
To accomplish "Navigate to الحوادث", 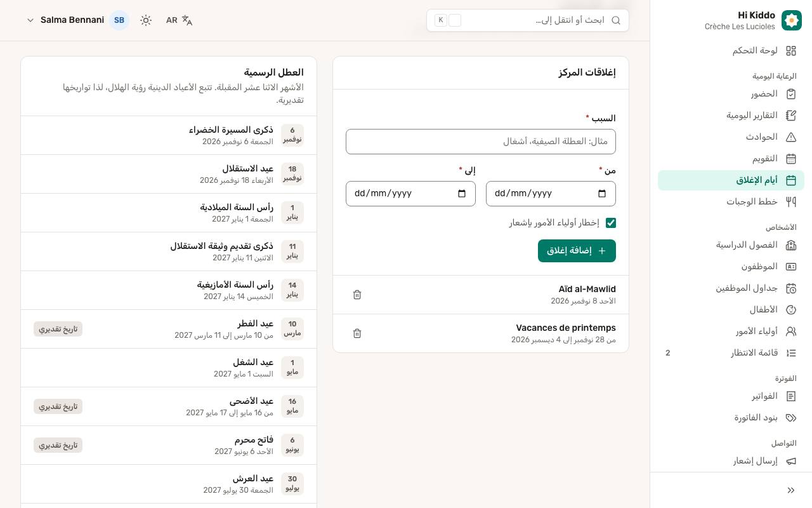I will [731, 137].
